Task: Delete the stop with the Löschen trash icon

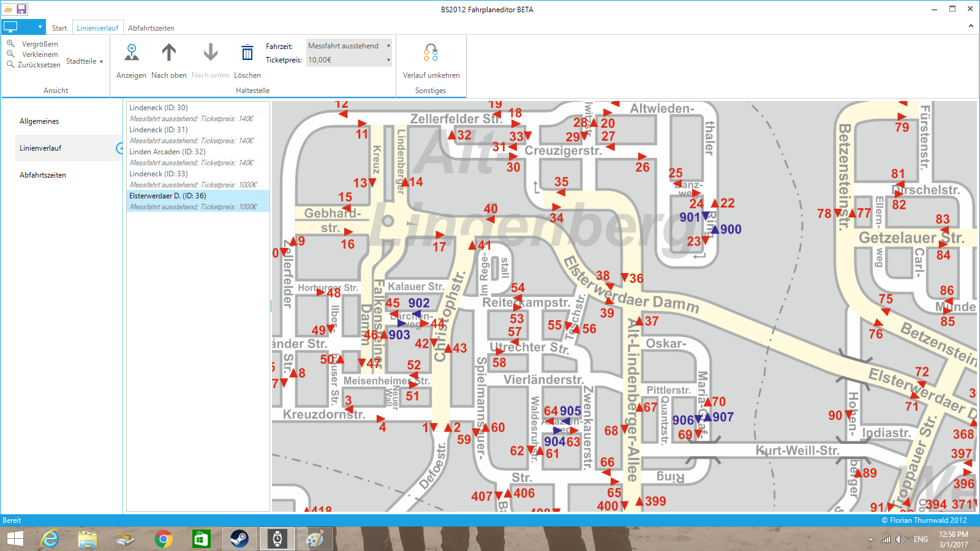Action: point(247,53)
